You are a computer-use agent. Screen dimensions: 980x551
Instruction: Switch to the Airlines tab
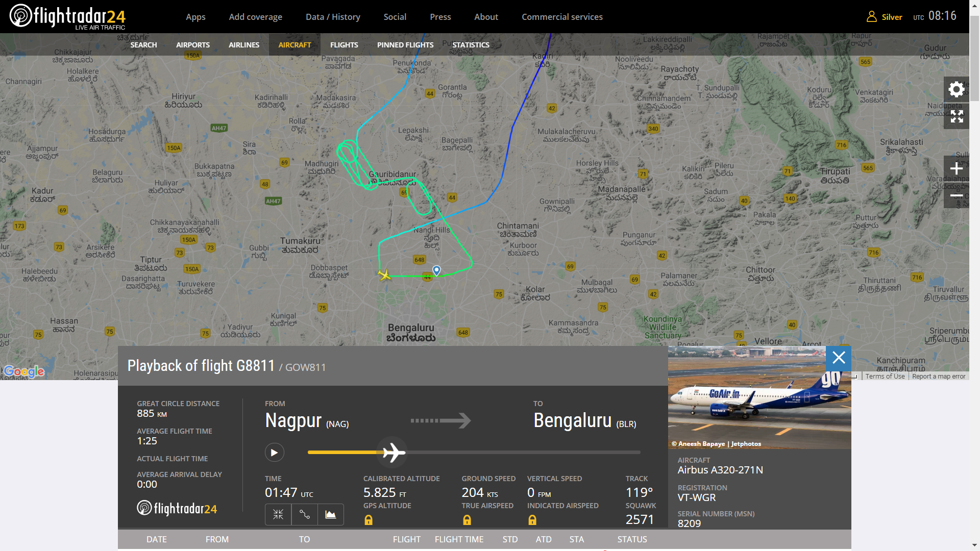pyautogui.click(x=244, y=45)
